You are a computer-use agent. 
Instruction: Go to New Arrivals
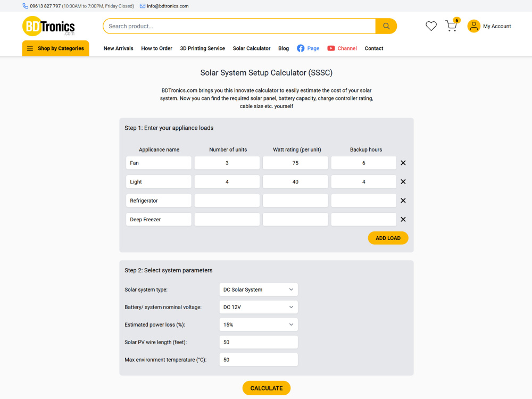point(119,48)
